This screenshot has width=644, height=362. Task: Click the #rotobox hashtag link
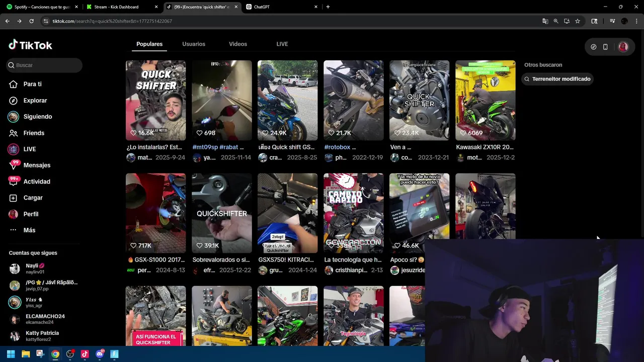pos(337,147)
